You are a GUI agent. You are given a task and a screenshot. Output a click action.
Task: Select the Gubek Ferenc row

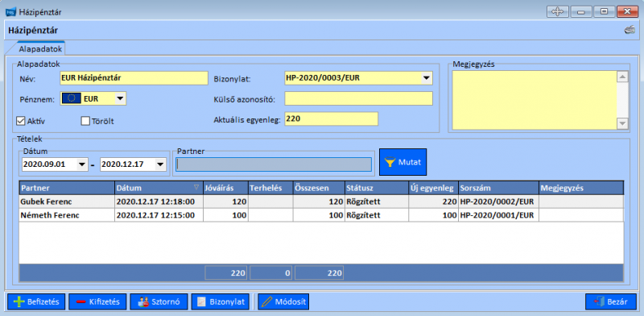click(x=321, y=202)
